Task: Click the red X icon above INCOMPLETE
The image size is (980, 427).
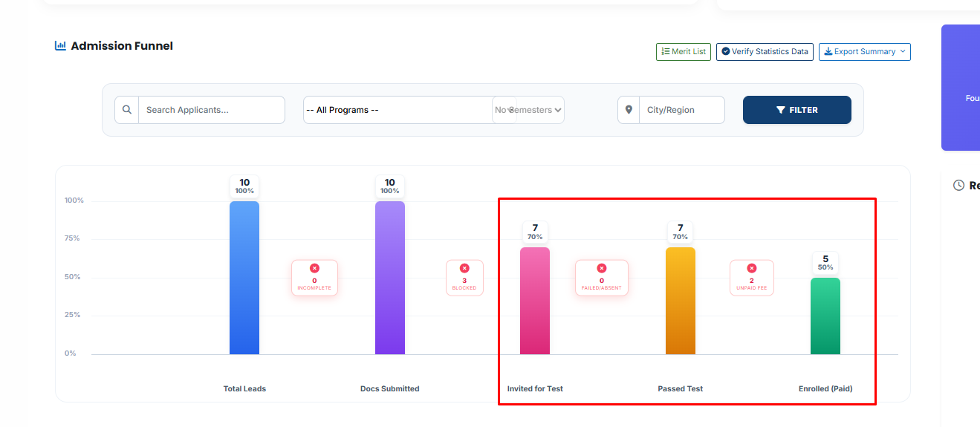Action: coord(314,268)
